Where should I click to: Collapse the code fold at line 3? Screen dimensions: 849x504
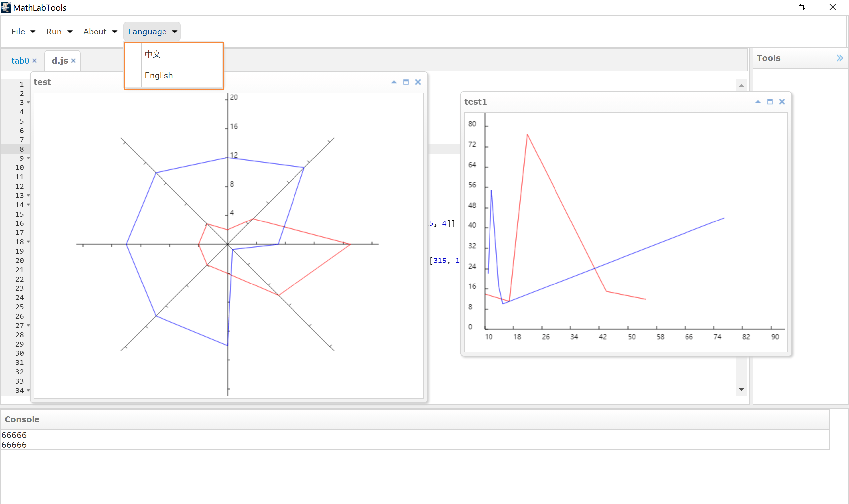[x=28, y=102]
